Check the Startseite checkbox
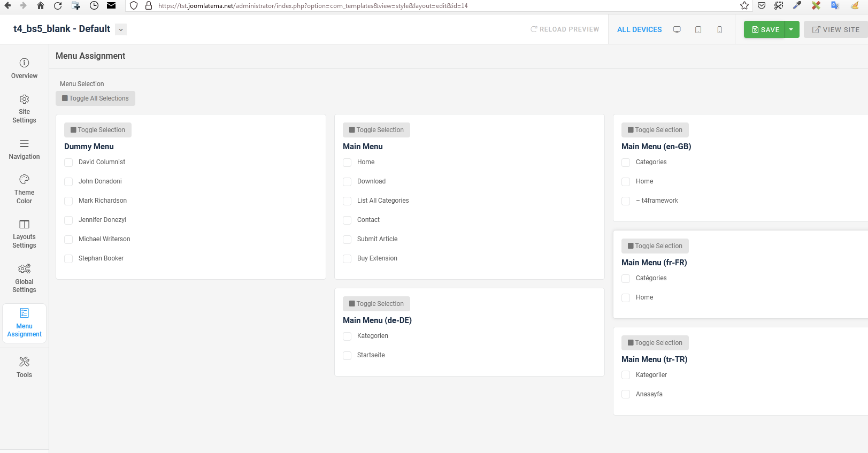Viewport: 868px width, 453px height. point(347,356)
